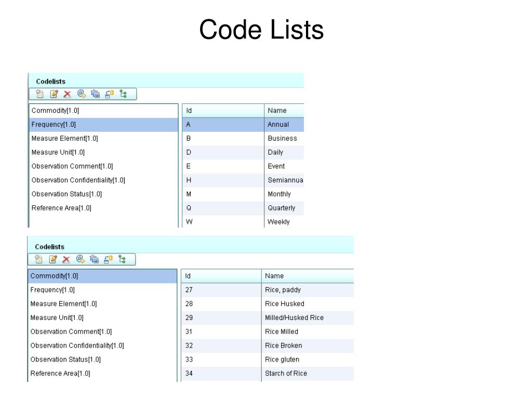This screenshot has width=532, height=399.
Task: Select the Starch of Rice code row
Action: click(x=268, y=374)
